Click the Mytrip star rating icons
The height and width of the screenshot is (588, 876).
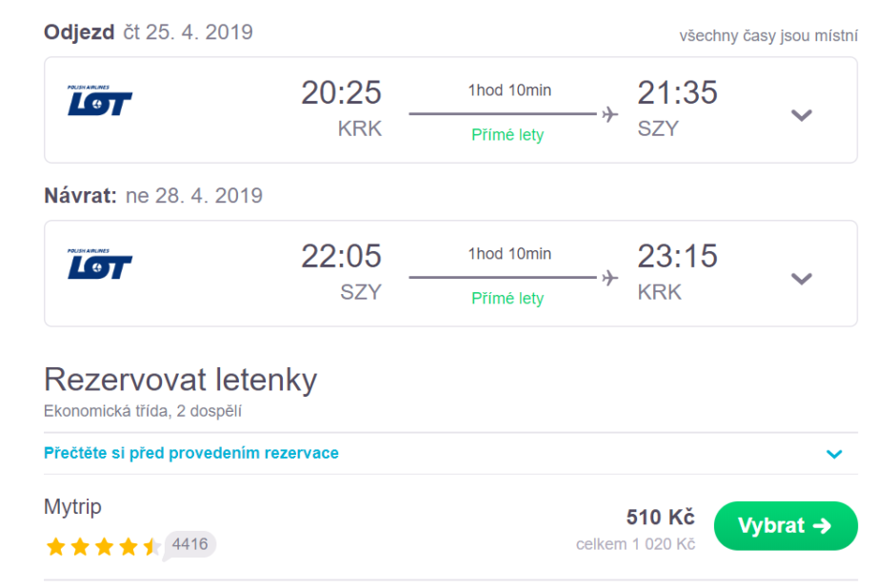(x=103, y=547)
